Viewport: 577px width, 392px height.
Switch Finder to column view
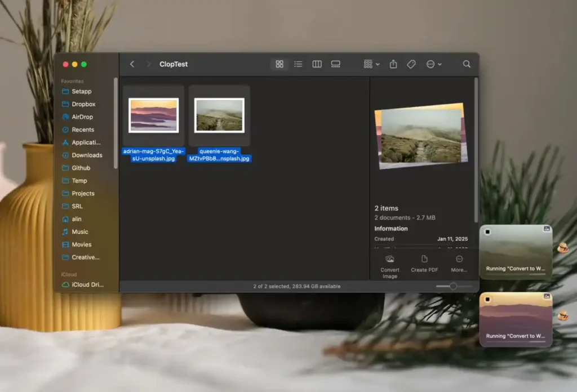click(317, 64)
